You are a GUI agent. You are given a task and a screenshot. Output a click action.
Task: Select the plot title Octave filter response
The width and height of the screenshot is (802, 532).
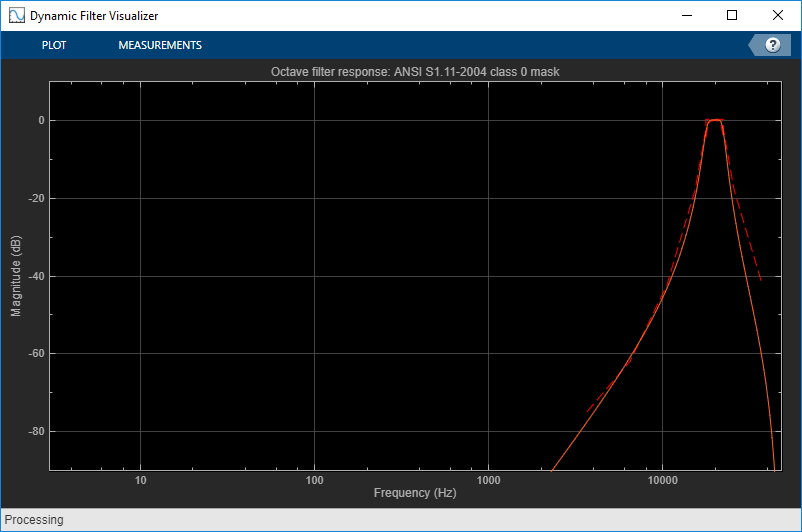point(415,72)
